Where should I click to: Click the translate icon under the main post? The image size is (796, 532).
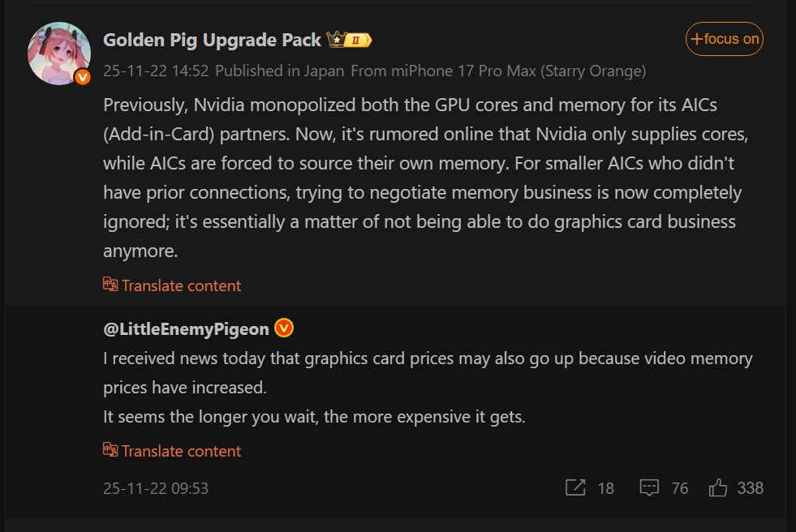coord(110,285)
